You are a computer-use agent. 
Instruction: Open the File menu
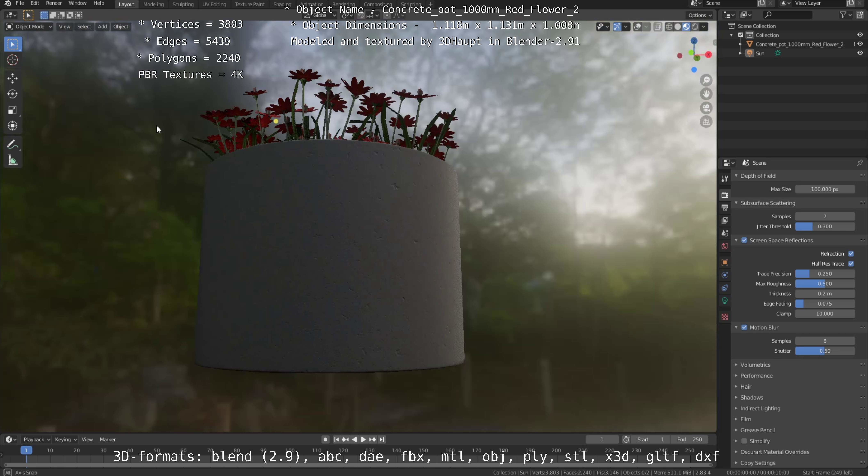click(x=20, y=3)
